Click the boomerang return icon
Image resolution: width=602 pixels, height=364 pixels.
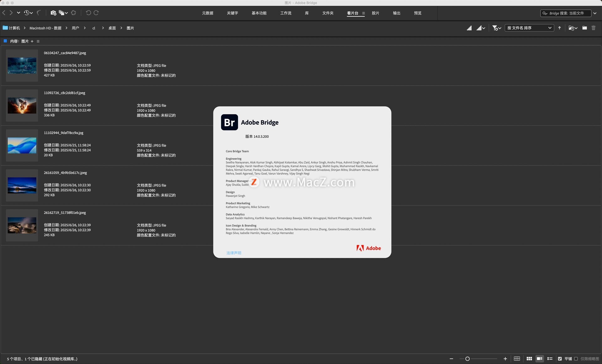[x=39, y=13]
